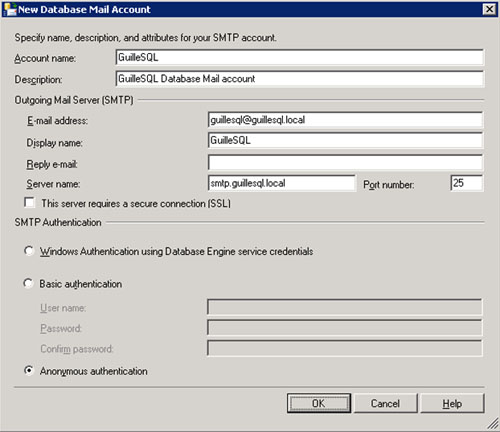Click the empty Reply e-mail field
500x432 pixels.
(345, 162)
